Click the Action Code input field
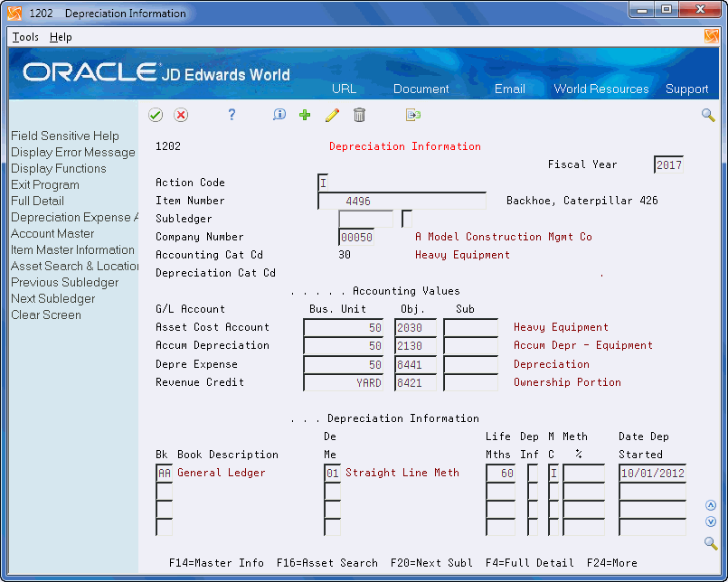 (323, 183)
